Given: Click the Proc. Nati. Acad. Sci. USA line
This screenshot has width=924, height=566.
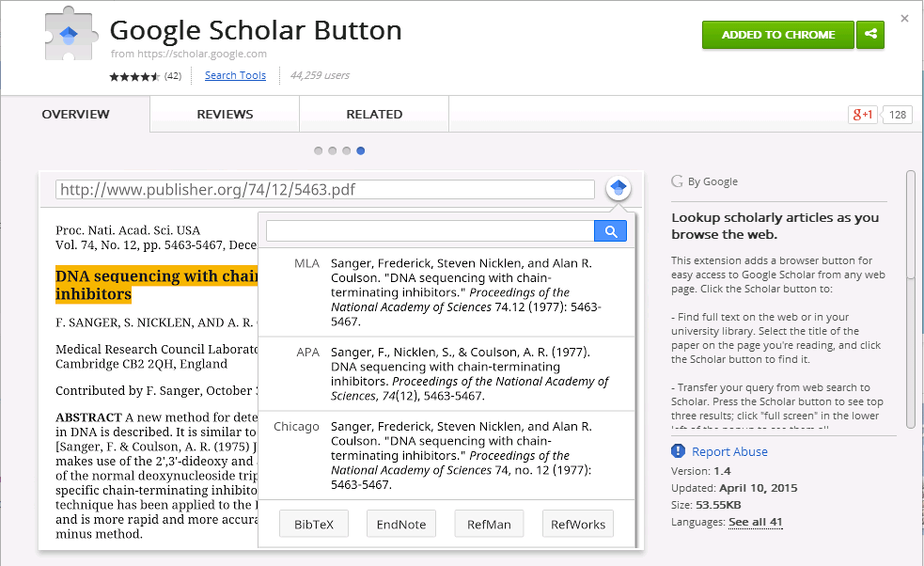Looking at the screenshot, I should (128, 230).
